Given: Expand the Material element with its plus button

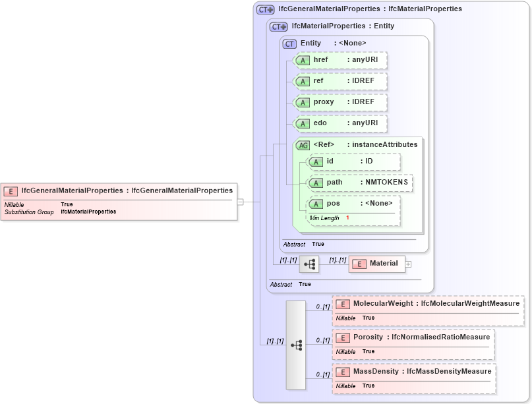Looking at the screenshot, I should click(408, 264).
